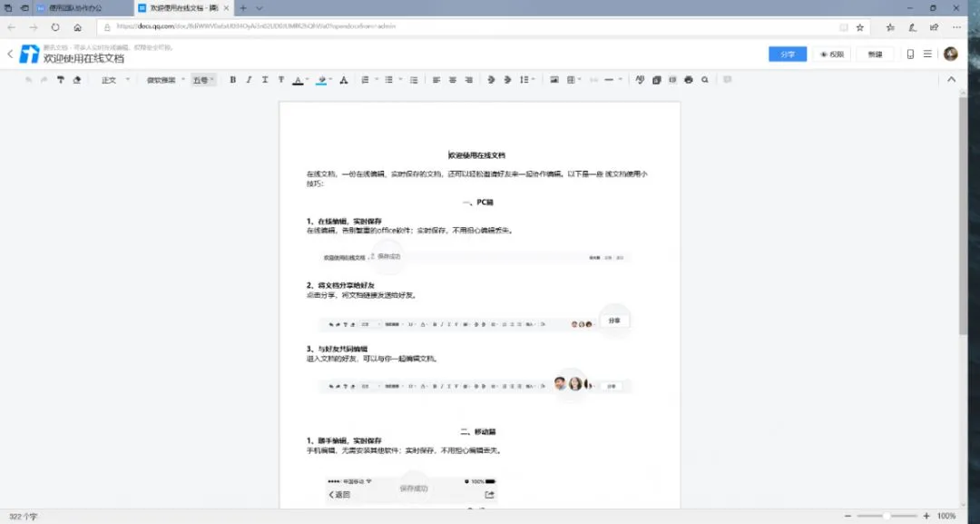This screenshot has height=524, width=980.
Task: Center align the text
Action: tap(453, 80)
